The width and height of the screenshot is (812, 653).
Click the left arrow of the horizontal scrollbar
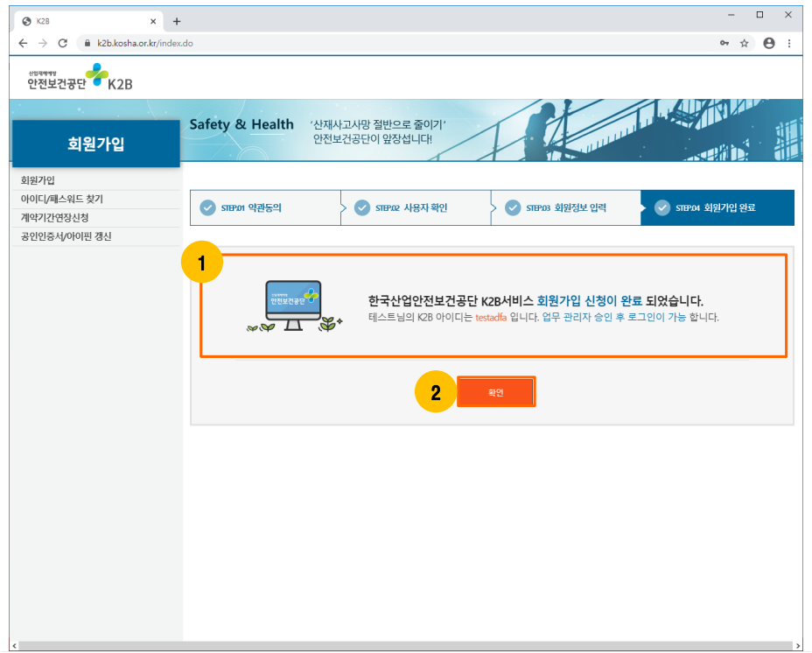(x=14, y=646)
